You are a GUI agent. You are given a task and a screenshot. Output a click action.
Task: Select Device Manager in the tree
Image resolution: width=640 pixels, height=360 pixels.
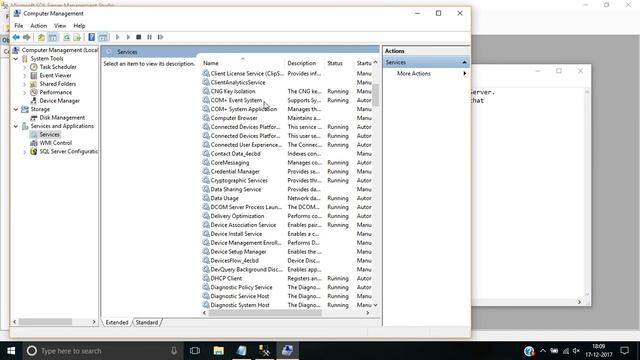coord(60,101)
